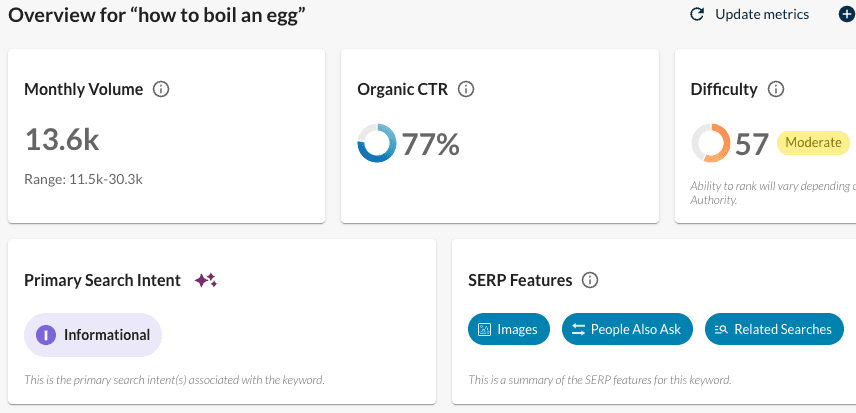Open the Monthly Volume info icon
Viewport: 856px width, 413px height.
pos(161,89)
